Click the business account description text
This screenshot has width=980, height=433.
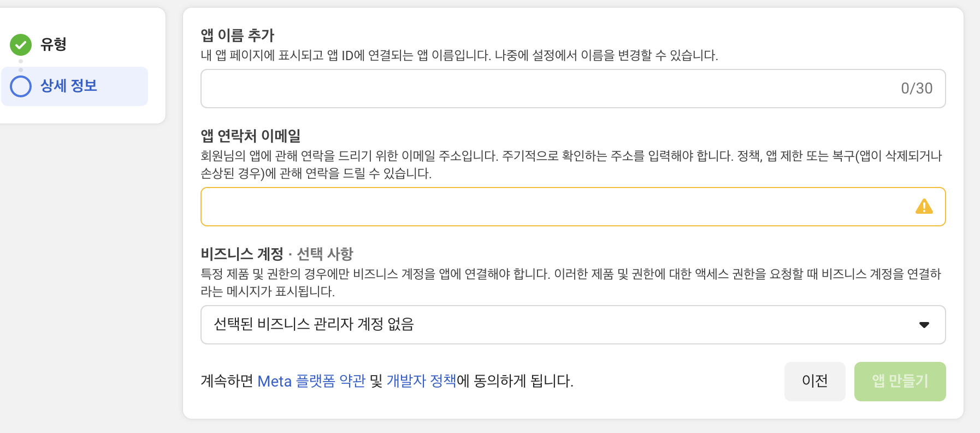(571, 283)
